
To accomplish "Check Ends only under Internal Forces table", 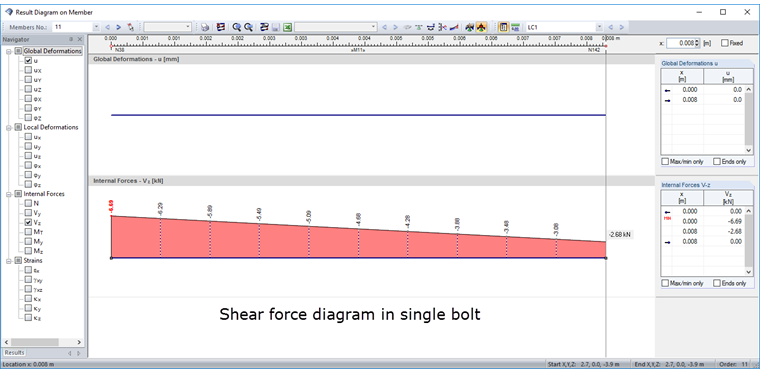I will [717, 283].
